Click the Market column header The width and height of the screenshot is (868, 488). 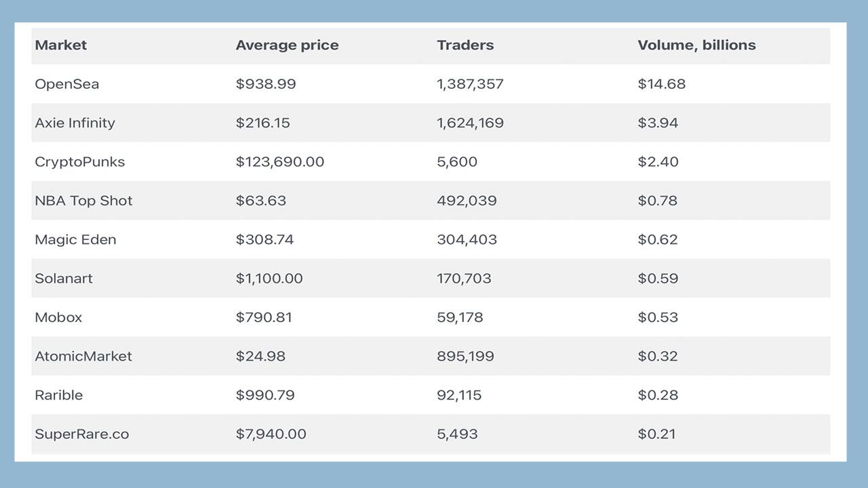(x=61, y=45)
